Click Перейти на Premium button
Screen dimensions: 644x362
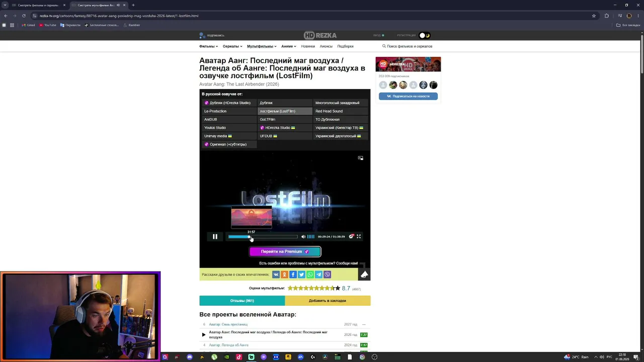[285, 251]
